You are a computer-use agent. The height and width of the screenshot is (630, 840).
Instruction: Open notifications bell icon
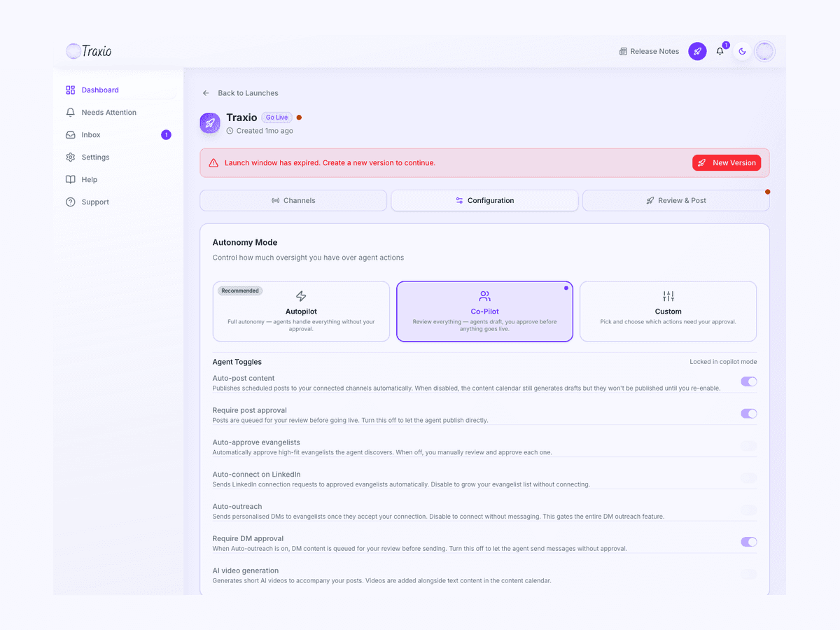click(720, 51)
